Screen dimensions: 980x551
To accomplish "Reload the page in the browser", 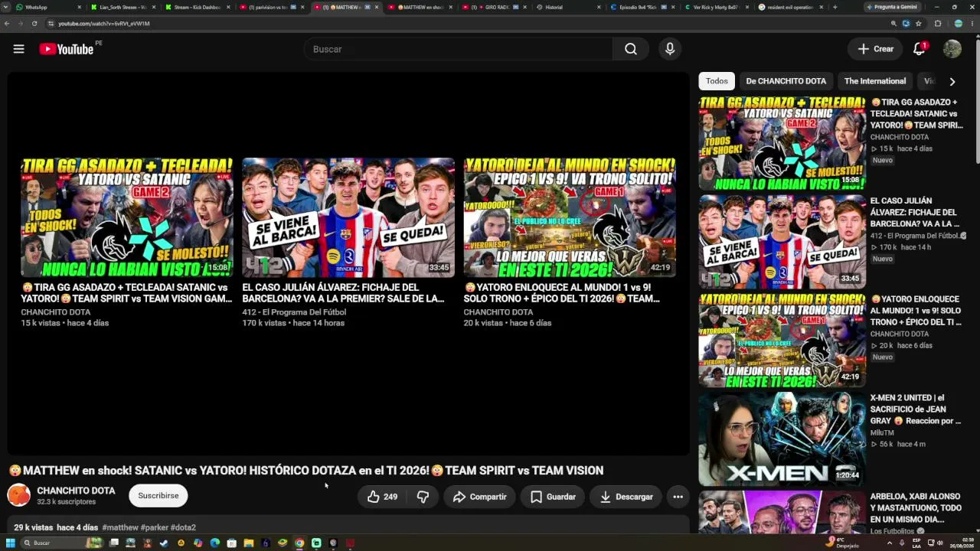I will [34, 24].
